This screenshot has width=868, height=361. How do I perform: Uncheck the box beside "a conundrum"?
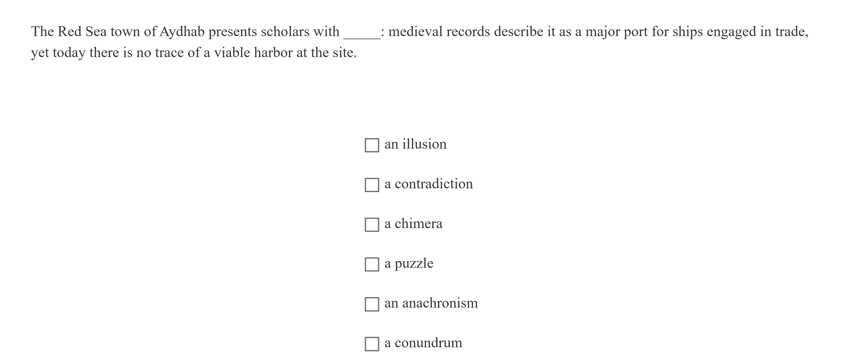[372, 344]
